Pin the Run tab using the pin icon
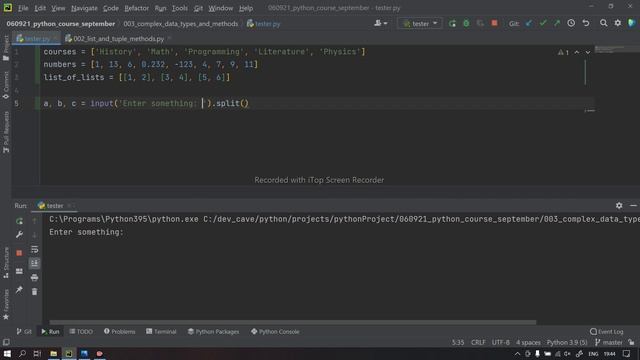Viewport: 640px width, 360px height. pos(19,290)
